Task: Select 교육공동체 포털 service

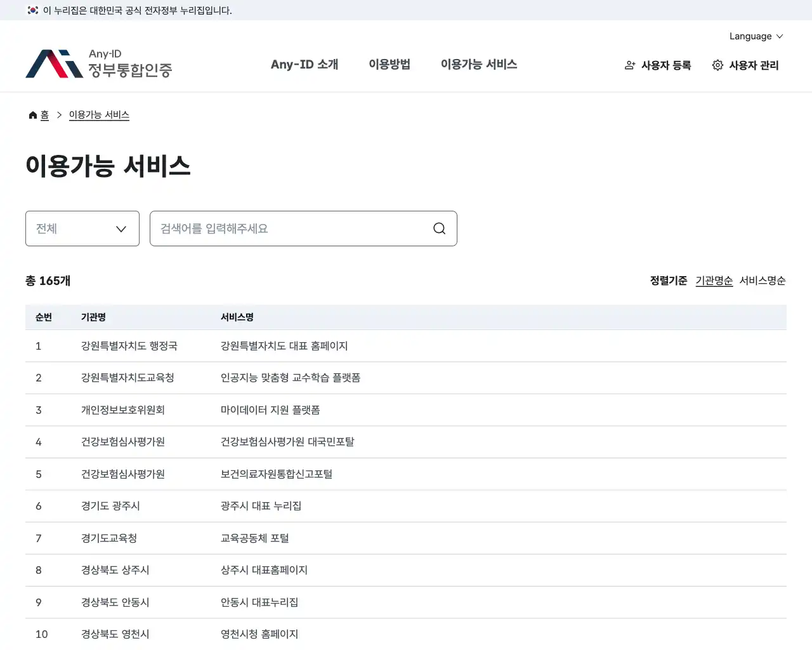Action: pos(255,538)
